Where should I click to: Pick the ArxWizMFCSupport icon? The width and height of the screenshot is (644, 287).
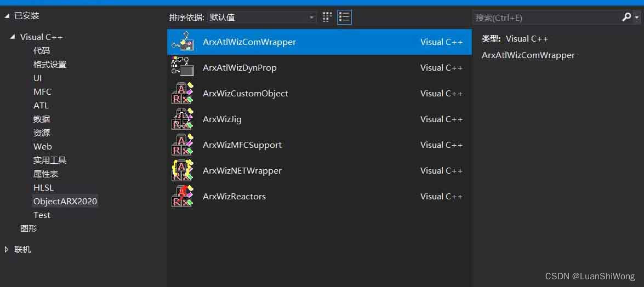coord(183,145)
